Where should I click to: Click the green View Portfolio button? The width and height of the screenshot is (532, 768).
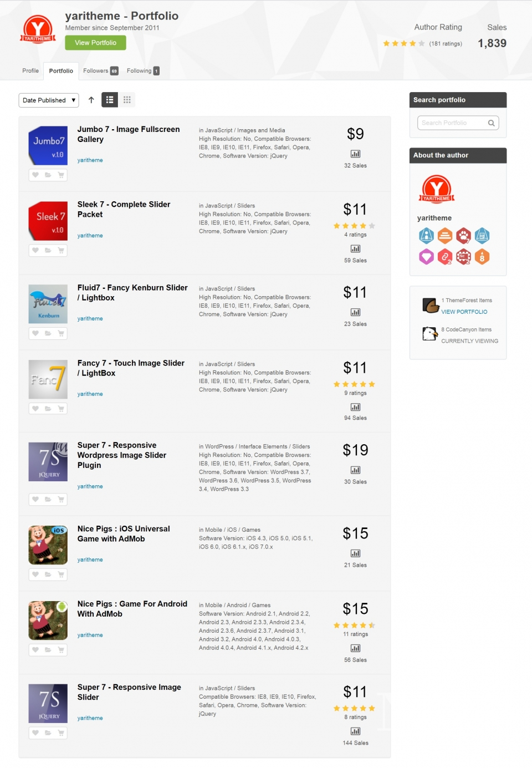(95, 43)
